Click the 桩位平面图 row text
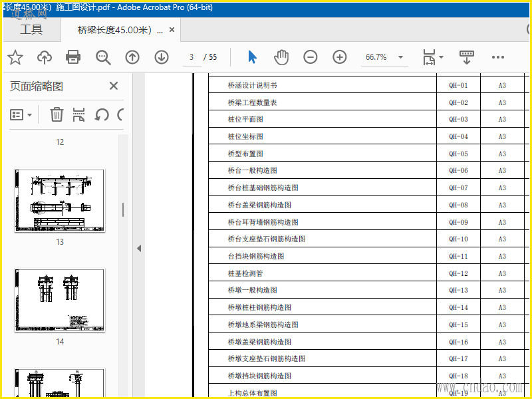Screen dimensions: 532x399 245,120
